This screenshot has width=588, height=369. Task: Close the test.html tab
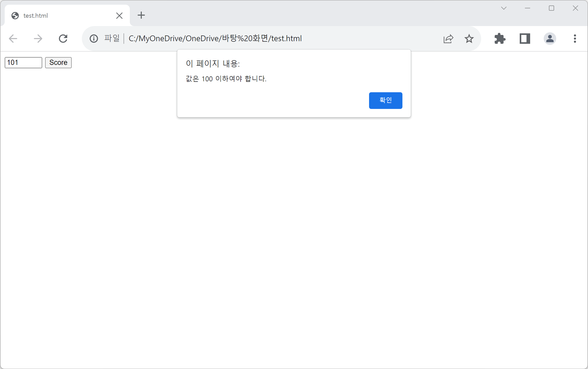119,16
